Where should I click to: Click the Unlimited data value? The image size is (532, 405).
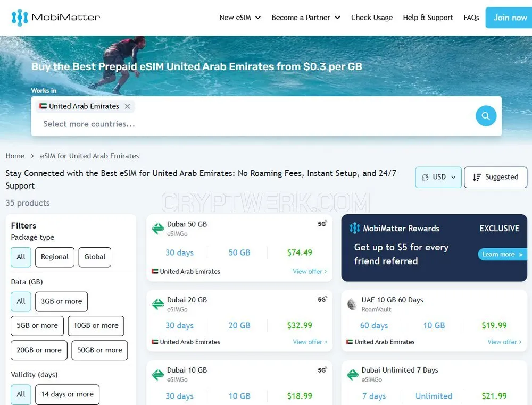[x=434, y=396]
